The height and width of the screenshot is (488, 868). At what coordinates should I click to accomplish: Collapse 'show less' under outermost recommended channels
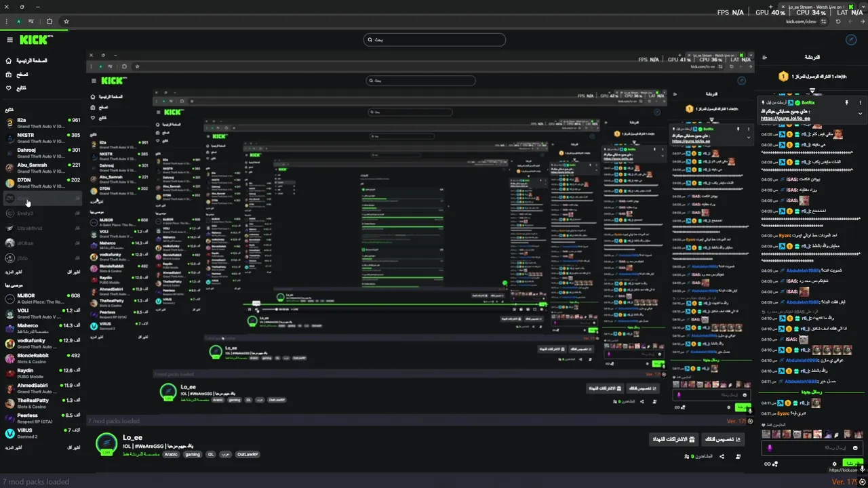click(74, 447)
